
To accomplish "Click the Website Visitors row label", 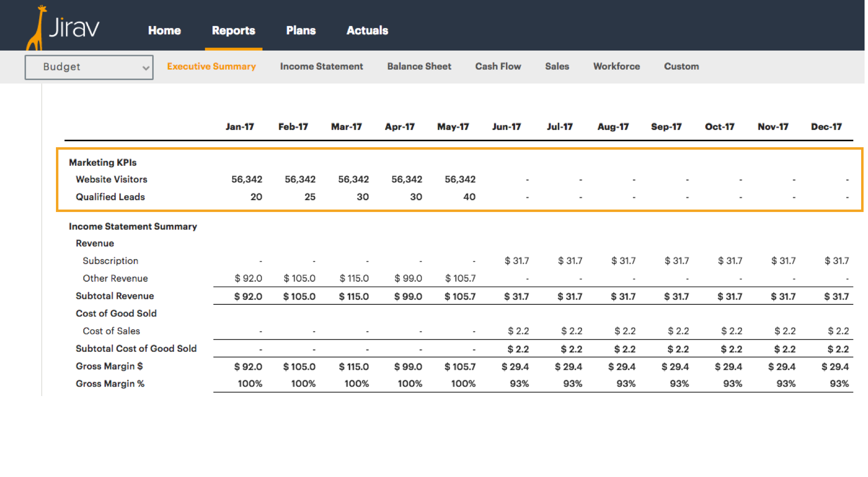I will 111,179.
